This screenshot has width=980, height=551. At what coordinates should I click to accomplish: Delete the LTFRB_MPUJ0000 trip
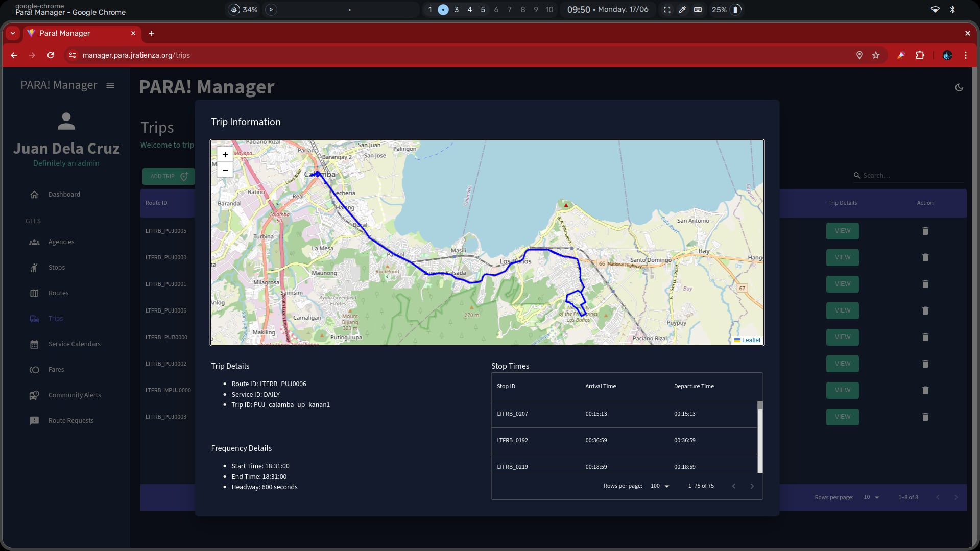tap(925, 390)
